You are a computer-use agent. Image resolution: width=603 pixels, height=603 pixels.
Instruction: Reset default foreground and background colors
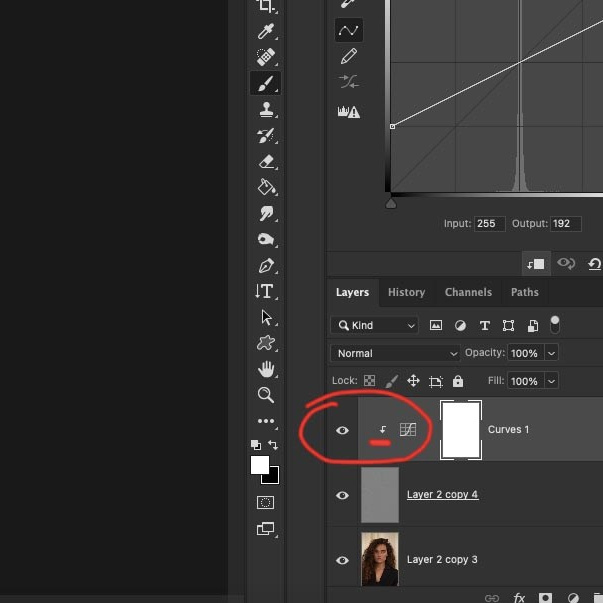point(256,445)
